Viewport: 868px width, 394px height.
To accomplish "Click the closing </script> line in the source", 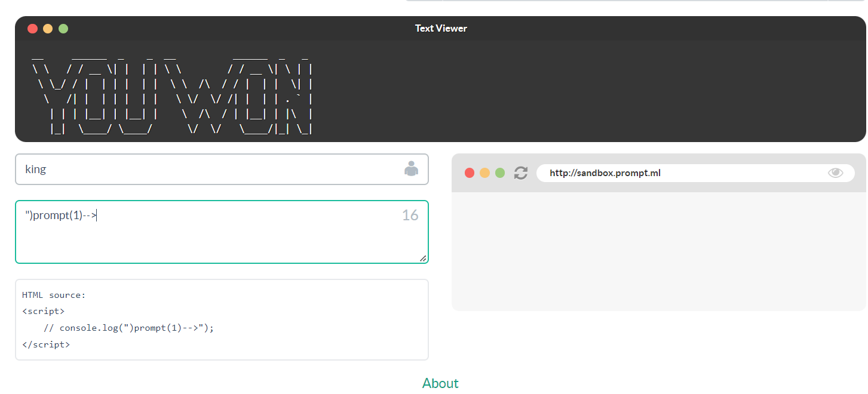I will [46, 344].
